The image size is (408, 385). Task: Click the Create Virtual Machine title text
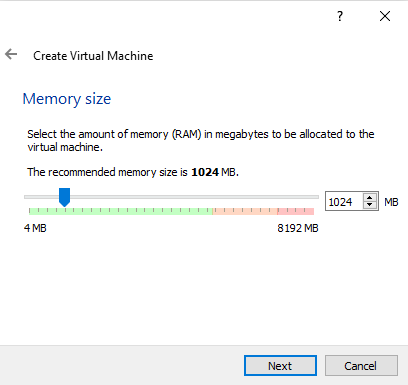[93, 56]
